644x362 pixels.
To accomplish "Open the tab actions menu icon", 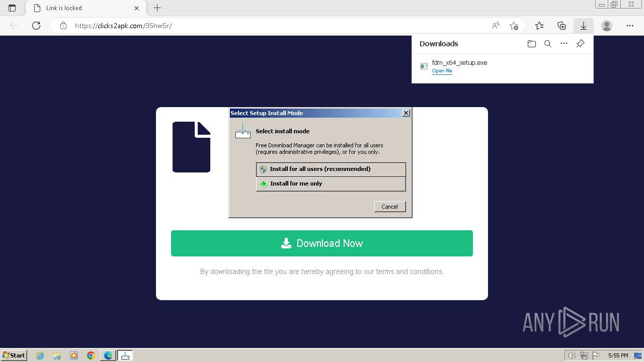I will [x=12, y=8].
